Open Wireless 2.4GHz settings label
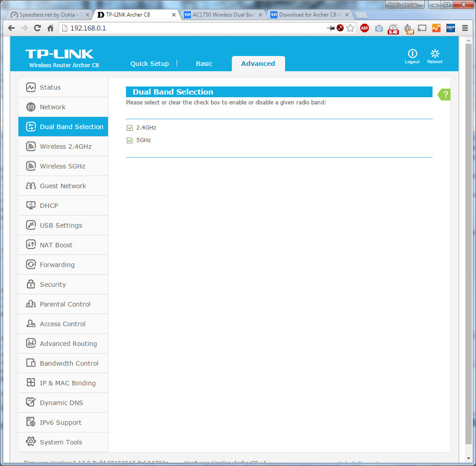 [x=65, y=147]
